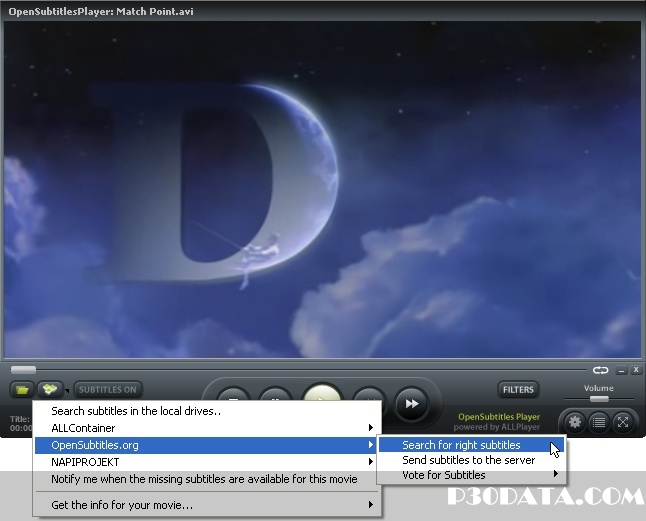The image size is (646, 521).
Task: Click the fast forward button
Action: pyautogui.click(x=410, y=404)
